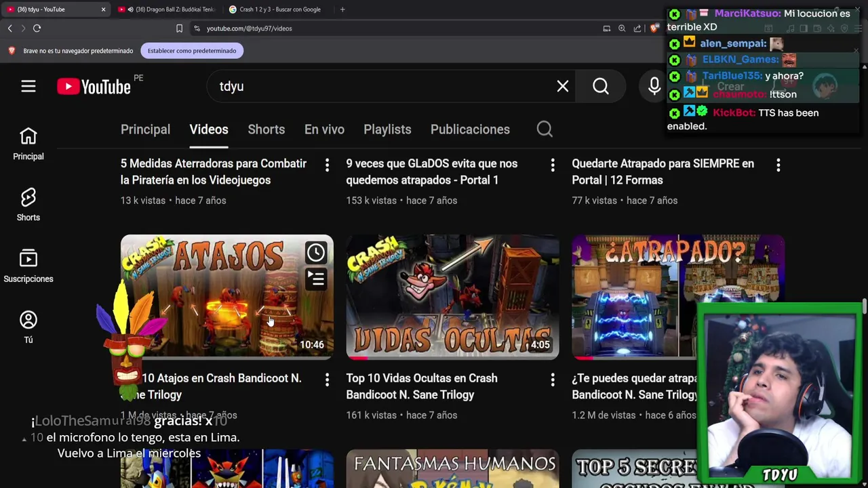Open the channel Shorts tab
Viewport: 868px width, 488px height.
click(266, 129)
